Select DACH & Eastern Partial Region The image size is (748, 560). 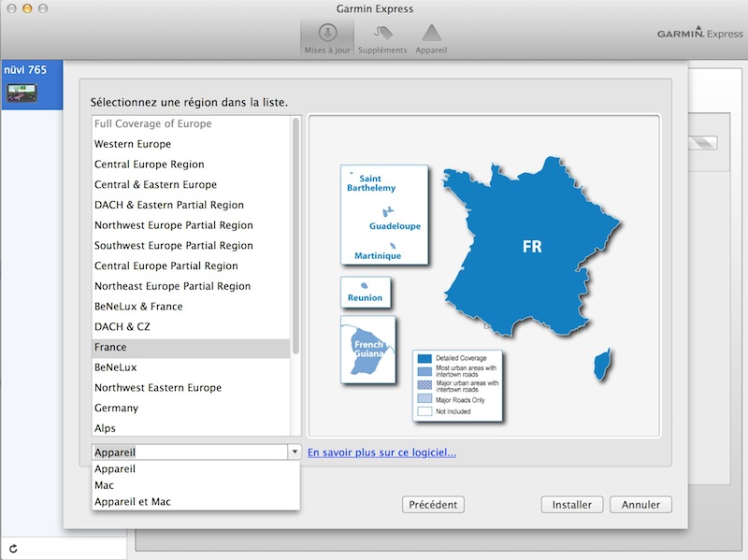(x=191, y=205)
